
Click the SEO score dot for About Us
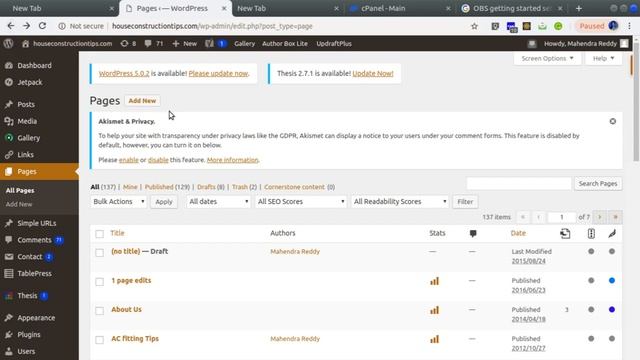591,309
